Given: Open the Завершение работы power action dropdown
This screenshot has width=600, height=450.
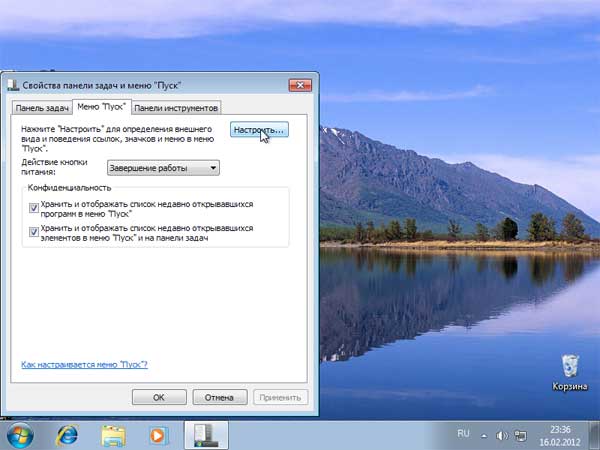Looking at the screenshot, I should (163, 168).
